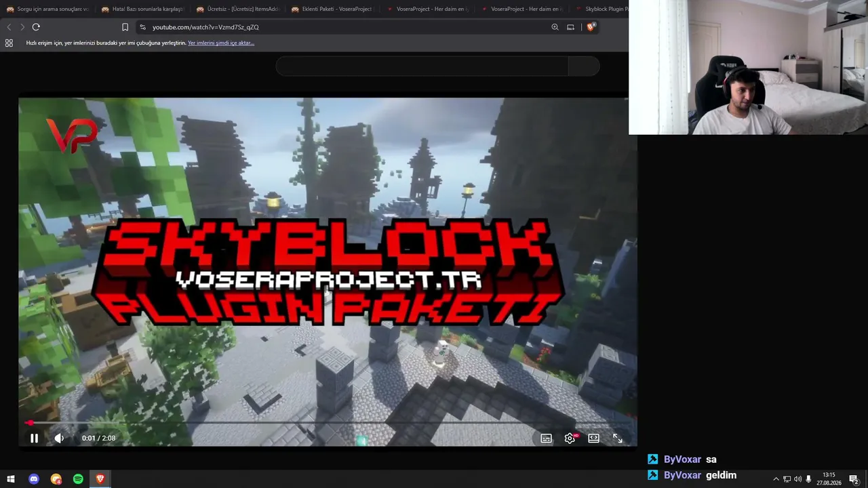This screenshot has height=488, width=868.
Task: Enter fullscreen on the video player
Action: click(618, 439)
